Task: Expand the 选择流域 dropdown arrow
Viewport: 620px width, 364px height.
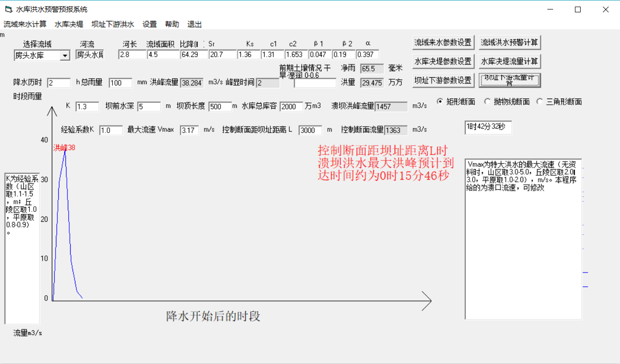Action: coord(65,56)
